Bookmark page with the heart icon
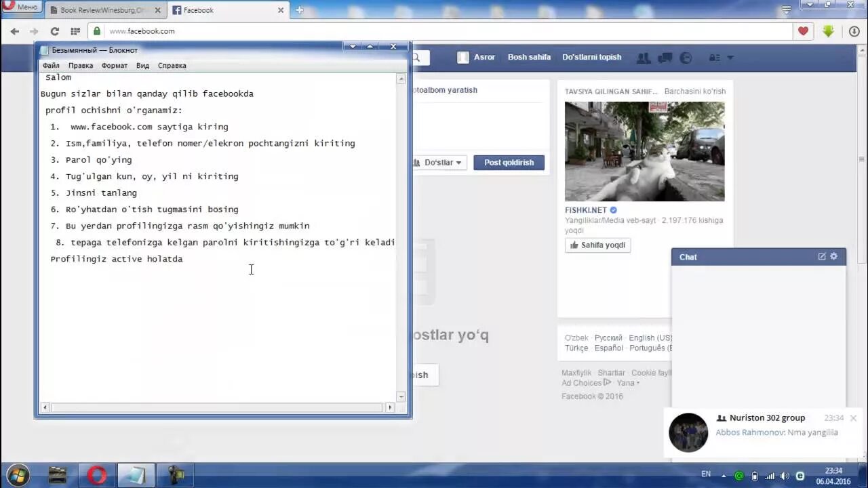Screen dimensions: 868x488 coord(803,31)
